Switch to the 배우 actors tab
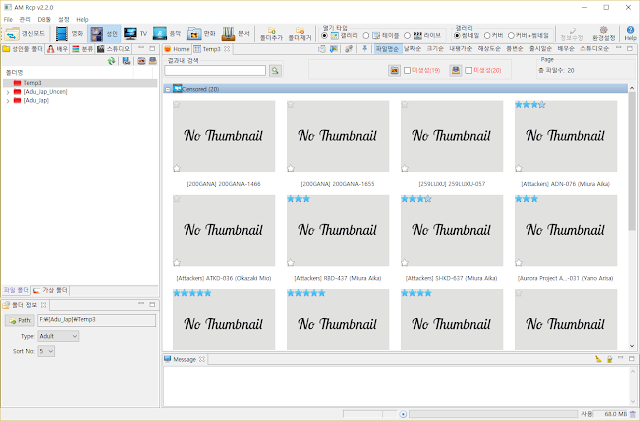Viewport: 640px width, 421px height. [x=58, y=49]
